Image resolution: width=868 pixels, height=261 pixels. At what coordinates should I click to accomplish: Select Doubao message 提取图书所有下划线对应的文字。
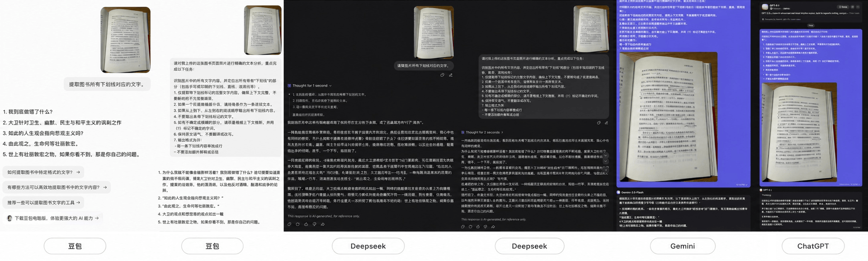tap(107, 84)
